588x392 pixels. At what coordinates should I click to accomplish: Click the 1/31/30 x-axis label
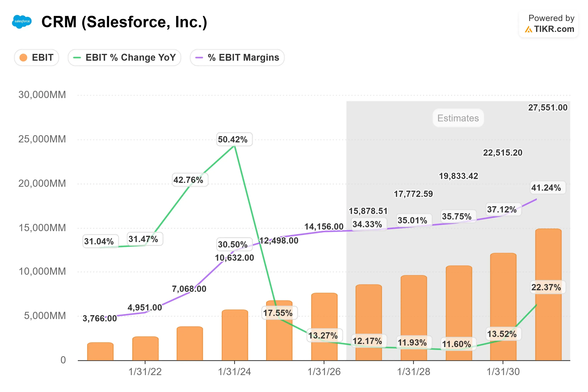[x=503, y=372]
